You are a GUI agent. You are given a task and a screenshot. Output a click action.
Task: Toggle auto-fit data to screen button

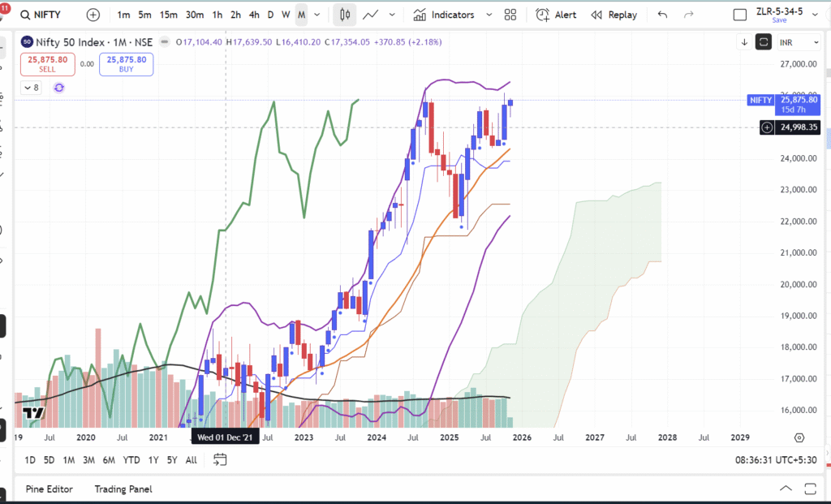pyautogui.click(x=763, y=42)
